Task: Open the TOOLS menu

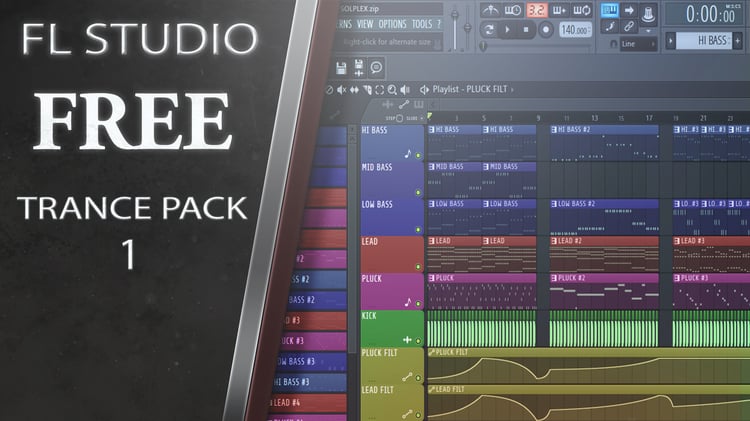Action: [x=422, y=24]
